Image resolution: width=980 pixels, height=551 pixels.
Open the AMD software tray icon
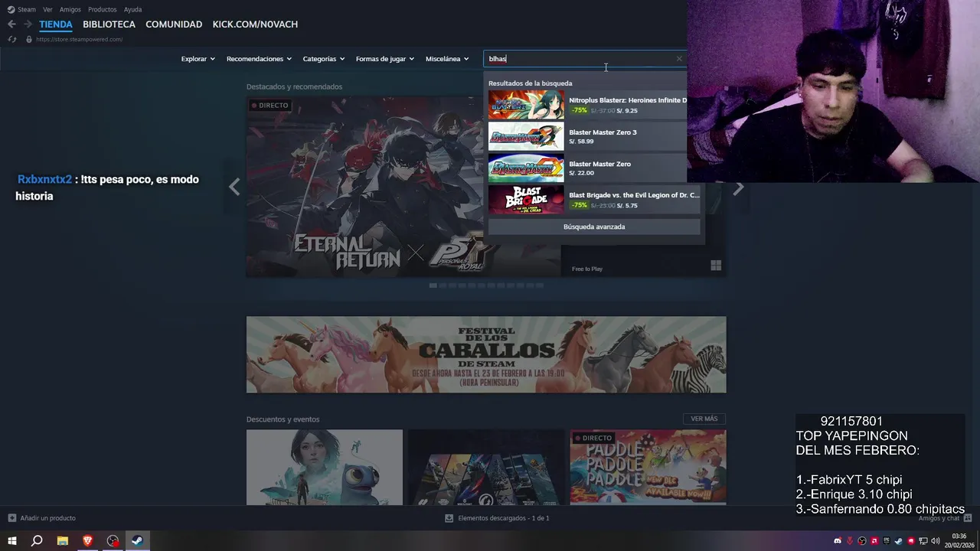click(x=874, y=541)
